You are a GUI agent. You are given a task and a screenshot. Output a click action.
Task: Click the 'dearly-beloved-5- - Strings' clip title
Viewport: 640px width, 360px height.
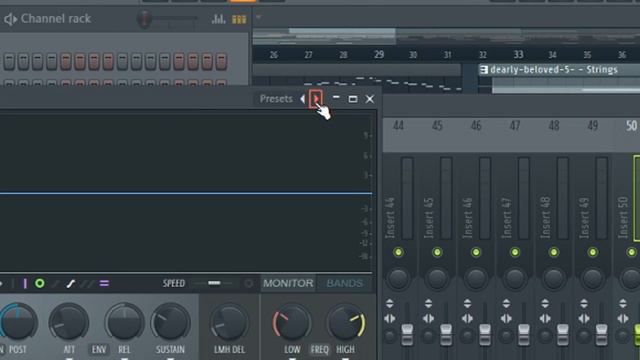(554, 70)
